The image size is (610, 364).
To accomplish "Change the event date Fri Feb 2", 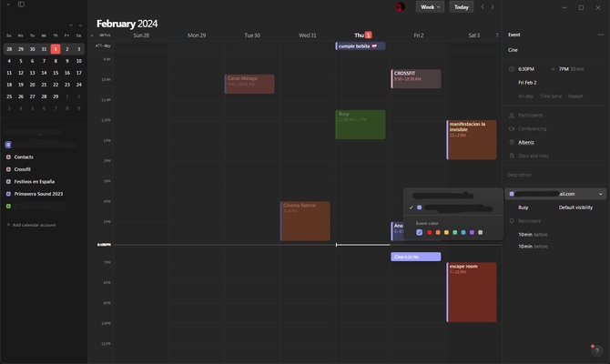I will tap(527, 83).
